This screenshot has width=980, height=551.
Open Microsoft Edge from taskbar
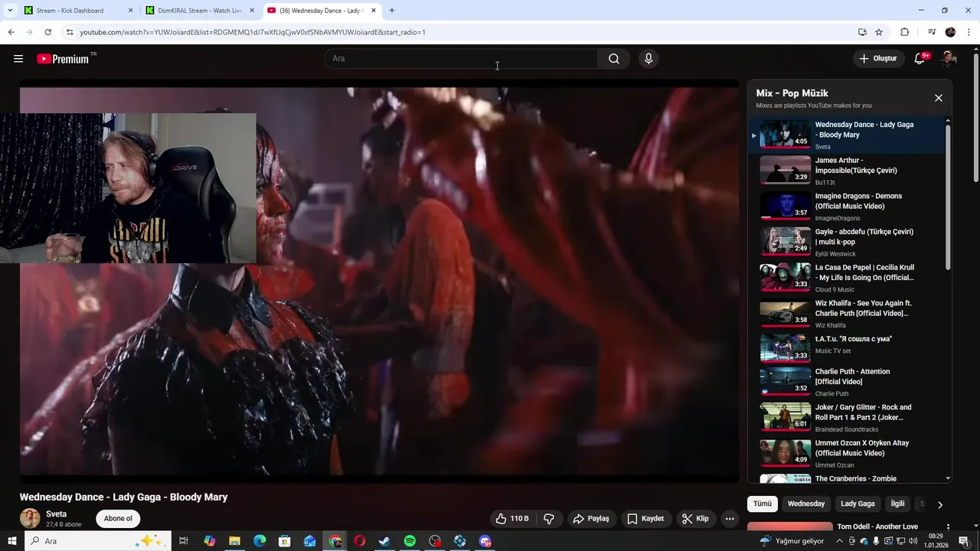pyautogui.click(x=260, y=541)
